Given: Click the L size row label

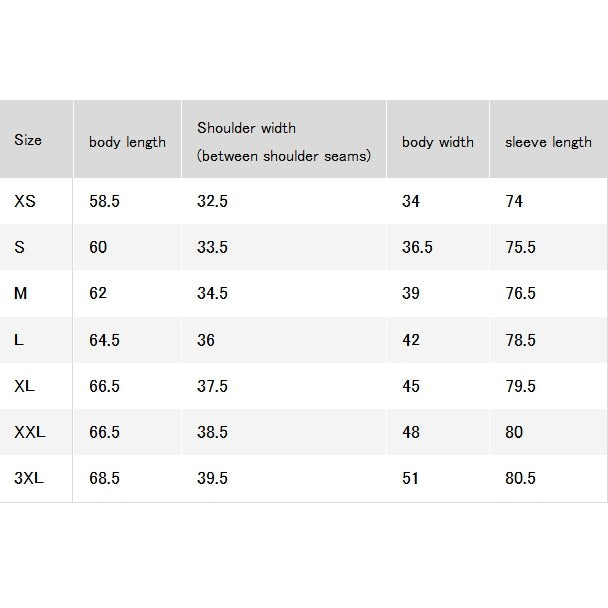Looking at the screenshot, I should pos(19,340).
